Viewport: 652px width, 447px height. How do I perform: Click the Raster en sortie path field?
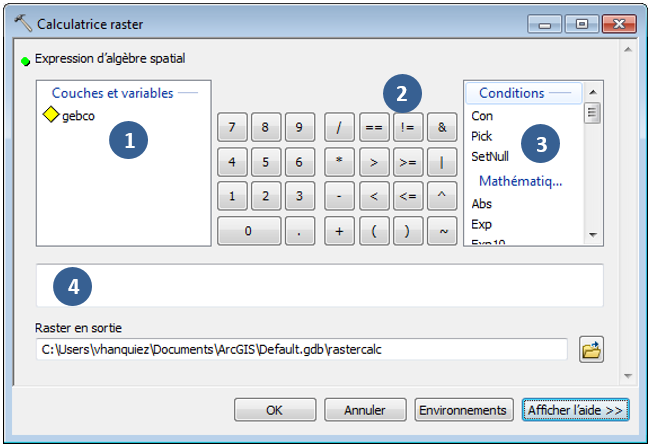click(300, 350)
